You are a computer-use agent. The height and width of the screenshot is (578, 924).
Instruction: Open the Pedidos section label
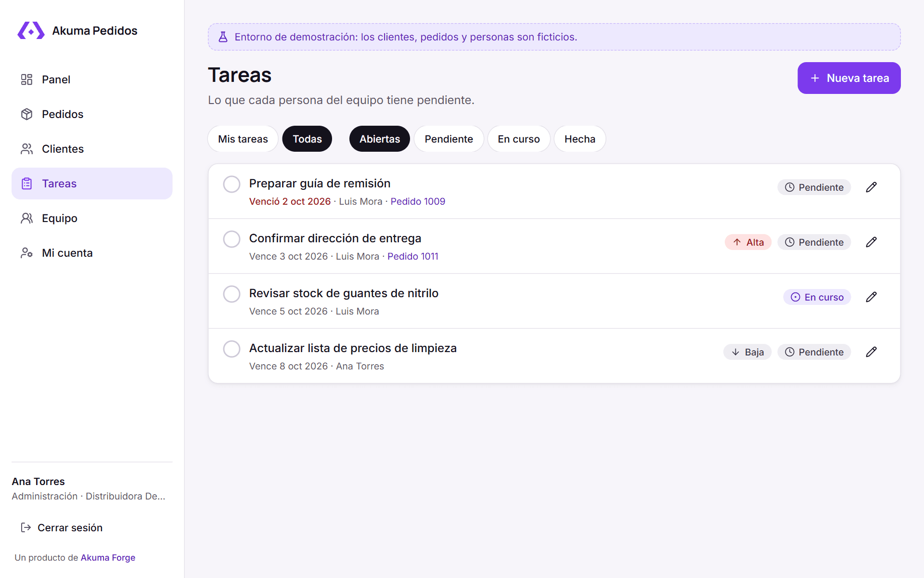(x=63, y=114)
